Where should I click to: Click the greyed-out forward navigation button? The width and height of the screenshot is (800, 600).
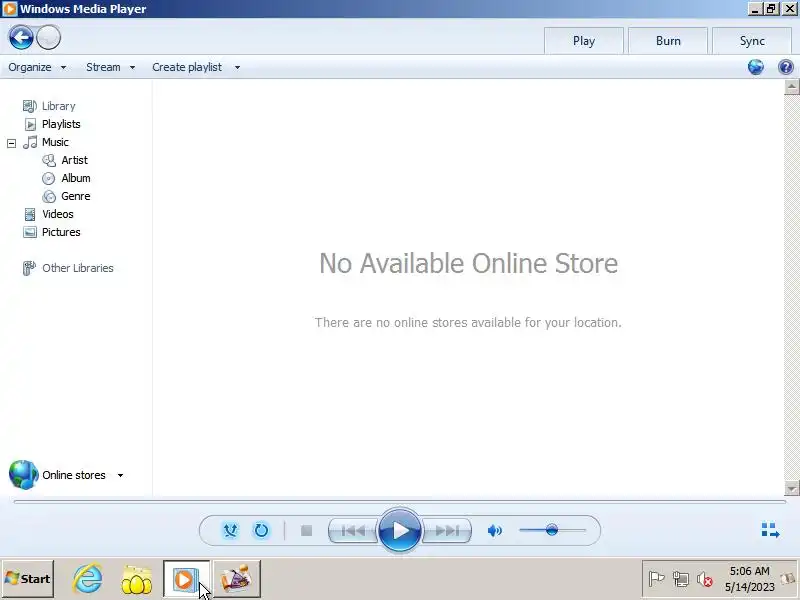click(x=49, y=38)
